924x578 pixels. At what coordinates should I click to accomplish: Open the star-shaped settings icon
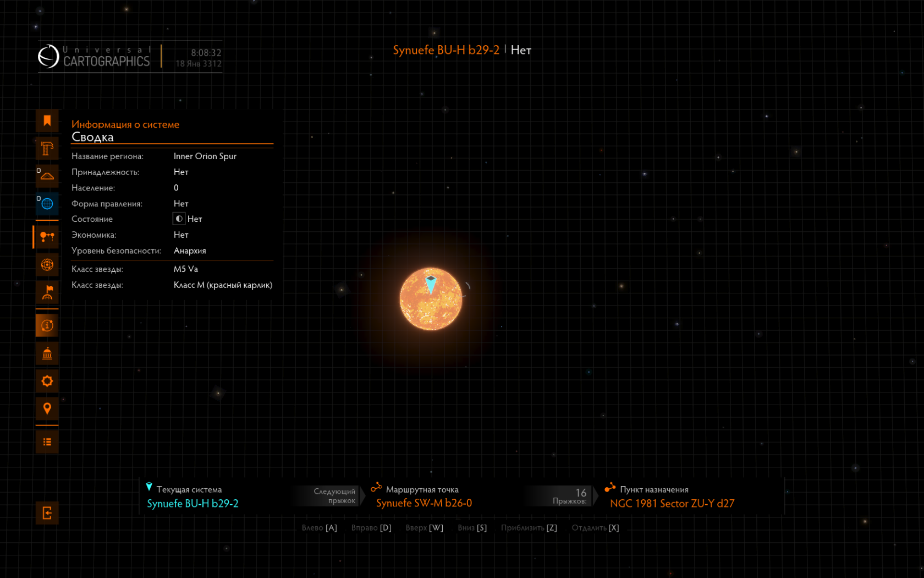pyautogui.click(x=47, y=381)
